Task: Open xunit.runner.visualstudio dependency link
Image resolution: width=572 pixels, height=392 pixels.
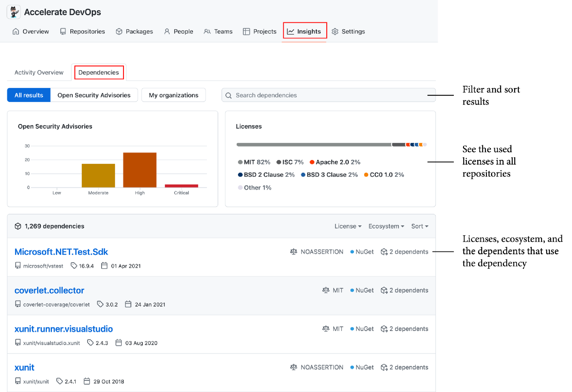Action: pos(63,329)
